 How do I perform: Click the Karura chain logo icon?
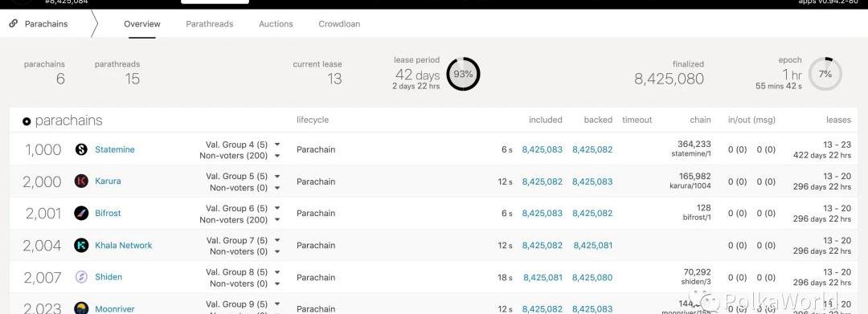coord(81,181)
